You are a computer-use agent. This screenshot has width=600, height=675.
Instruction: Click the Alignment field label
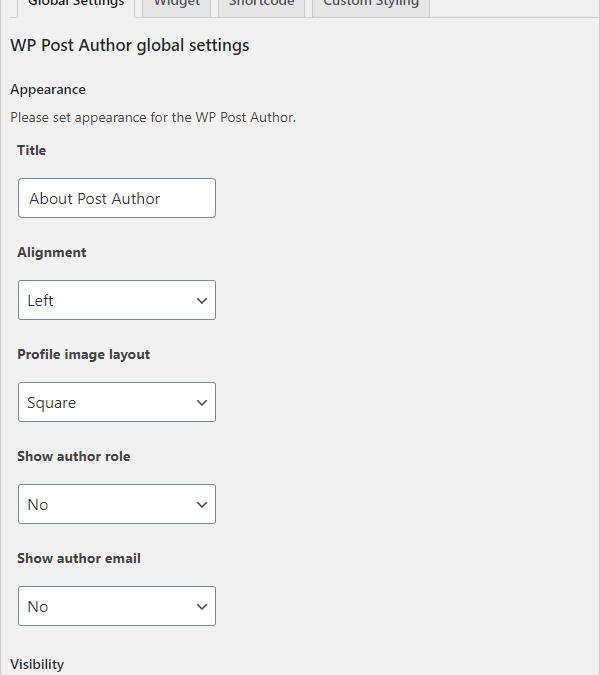click(52, 252)
